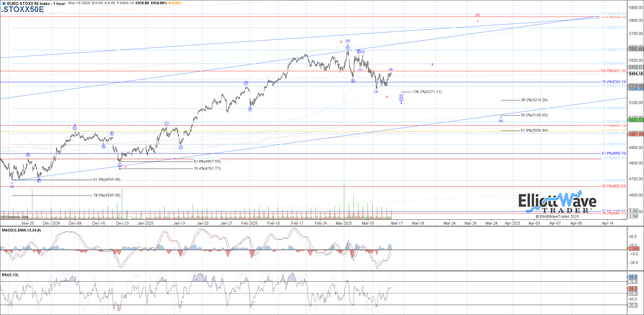644x315 pixels.
Task: Click the Mar-17 date on time axis
Action: click(x=397, y=223)
